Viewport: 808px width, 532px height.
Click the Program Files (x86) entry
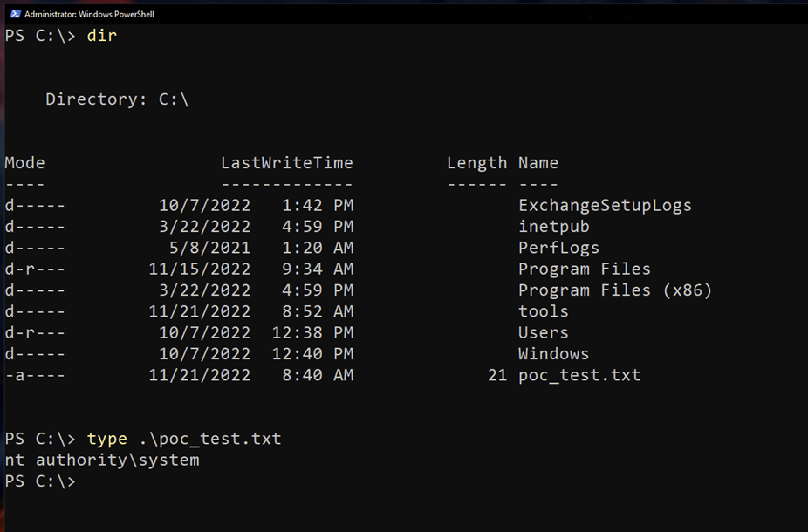pyautogui.click(x=615, y=290)
